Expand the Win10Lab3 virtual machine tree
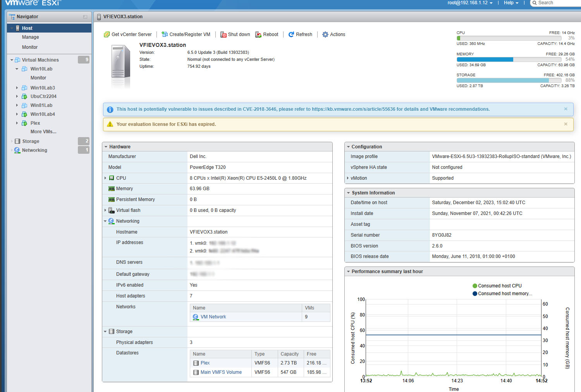 [17, 88]
